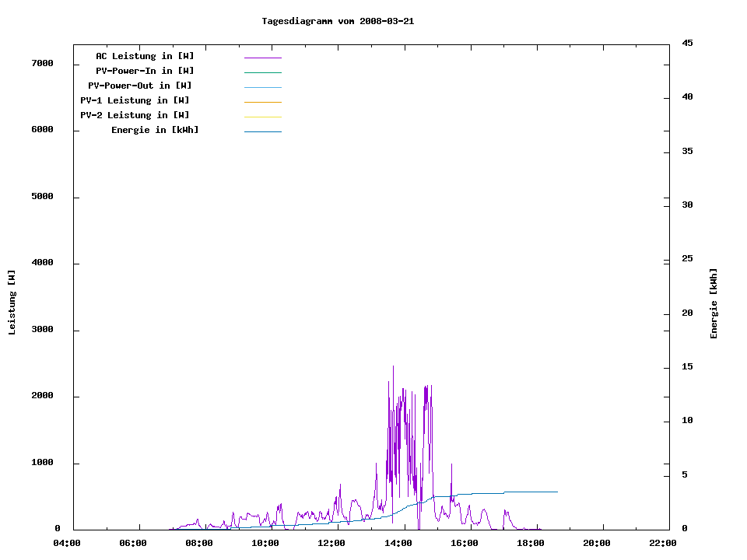Select the 'PV-1 Leistung in [W]' legend label
The height and width of the screenshot is (560, 747).
tap(135, 100)
